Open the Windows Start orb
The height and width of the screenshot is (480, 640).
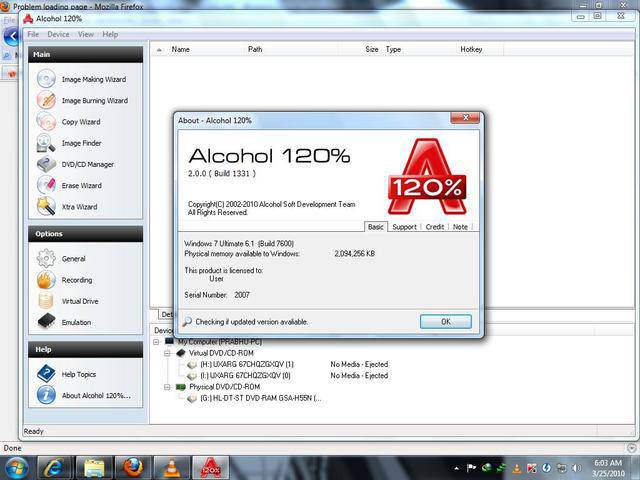[16, 468]
